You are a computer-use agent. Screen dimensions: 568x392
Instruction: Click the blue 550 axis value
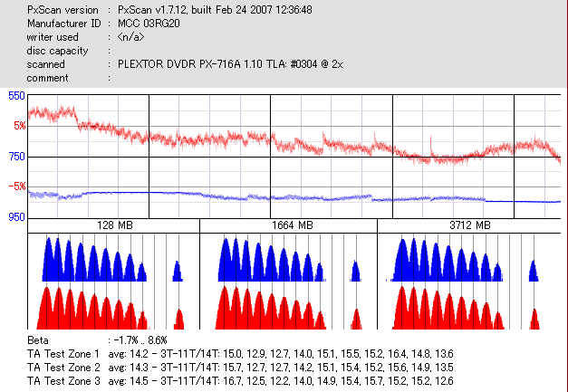(x=16, y=96)
